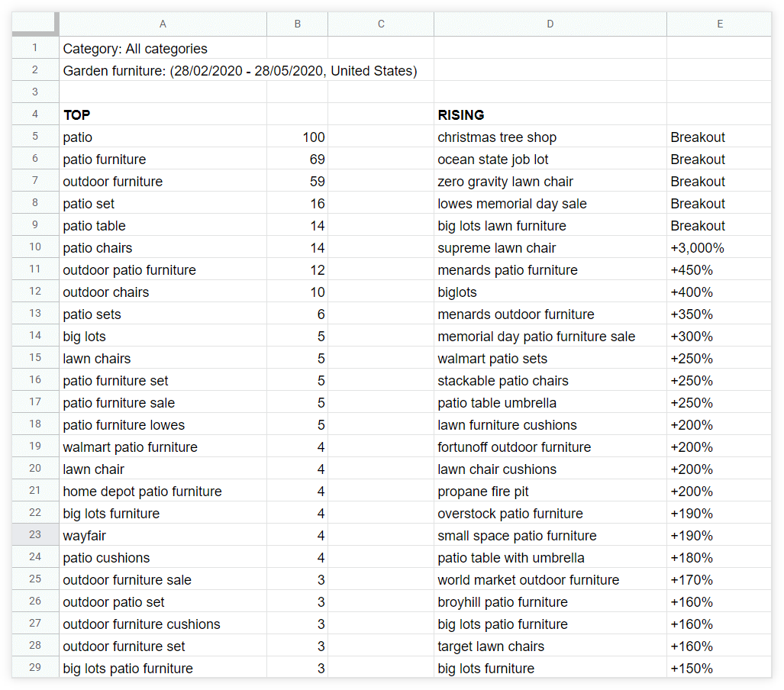Select row 1 header
The height and width of the screenshot is (690, 784).
click(x=35, y=48)
